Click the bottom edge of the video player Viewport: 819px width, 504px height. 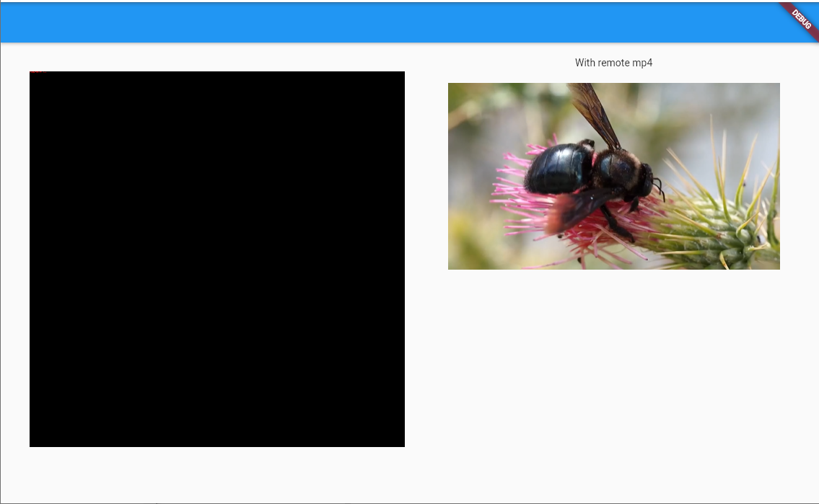point(216,445)
